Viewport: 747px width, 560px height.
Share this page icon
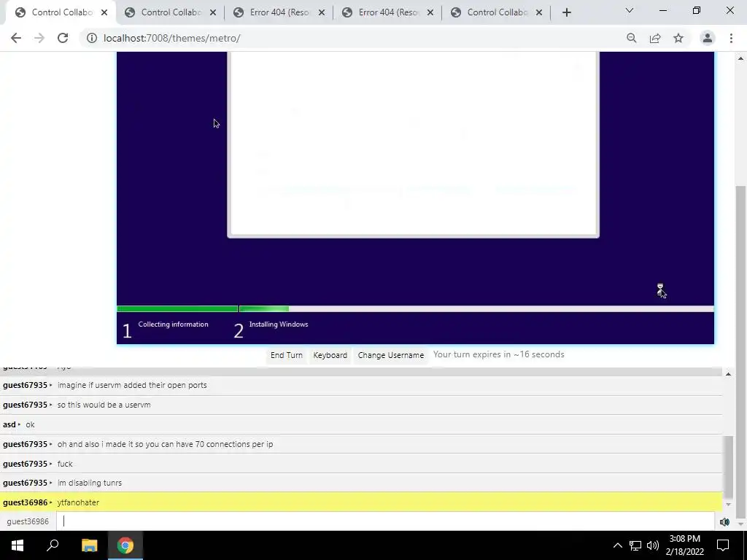(655, 38)
